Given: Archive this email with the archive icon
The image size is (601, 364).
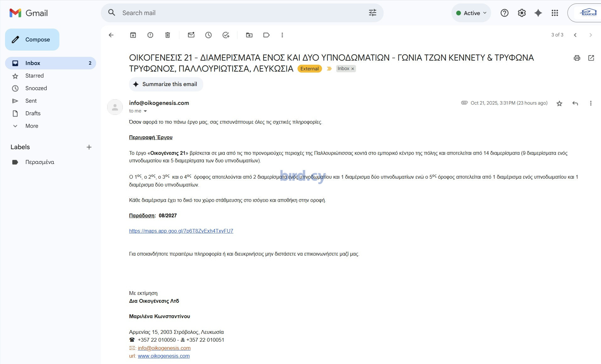Looking at the screenshot, I should (133, 35).
